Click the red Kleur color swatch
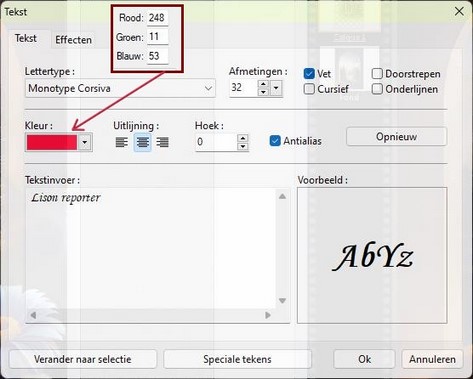This screenshot has height=379, width=473. [x=52, y=142]
